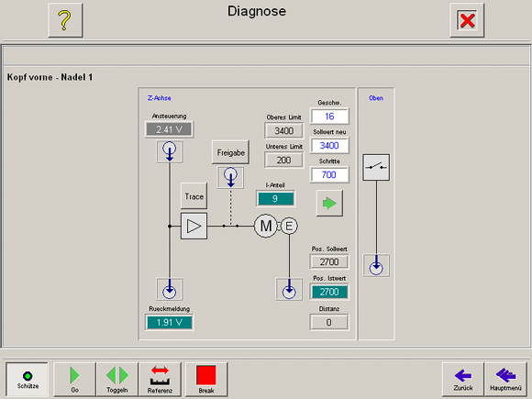Return to the Hauptmenü

505,380
